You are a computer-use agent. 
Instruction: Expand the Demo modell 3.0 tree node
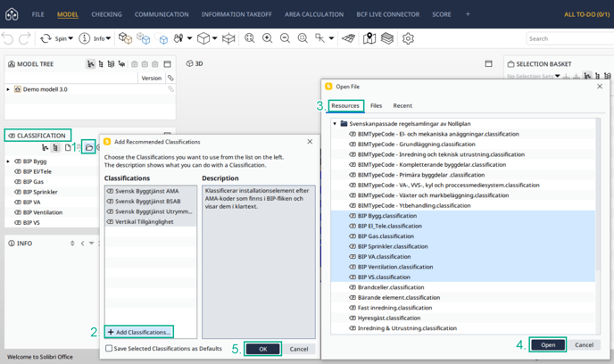point(8,89)
